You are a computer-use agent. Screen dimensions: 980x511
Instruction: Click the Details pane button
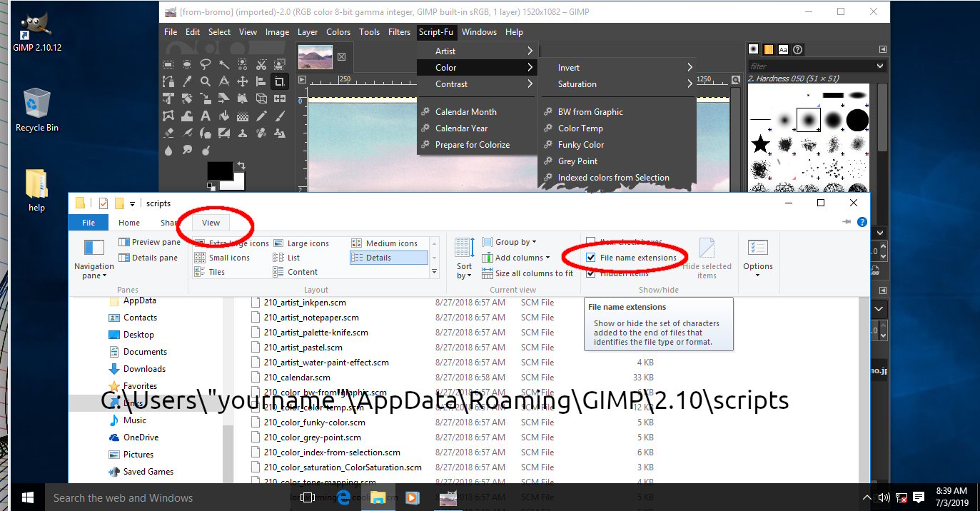coord(148,258)
